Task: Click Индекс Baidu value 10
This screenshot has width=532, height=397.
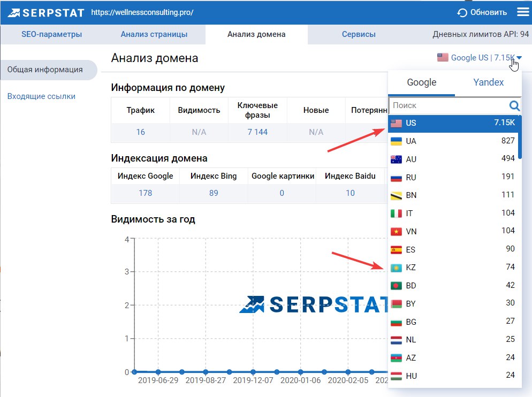Action: [350, 193]
